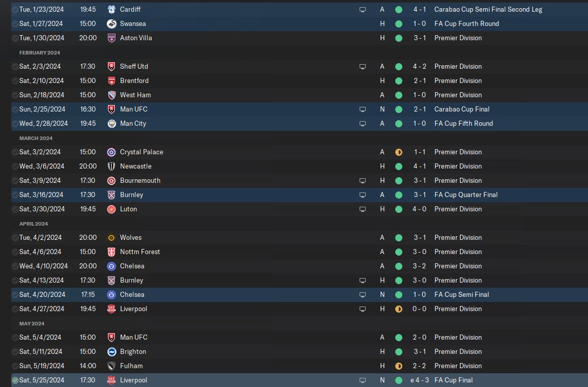
Task: Click the Swansea club crest
Action: 111,23
